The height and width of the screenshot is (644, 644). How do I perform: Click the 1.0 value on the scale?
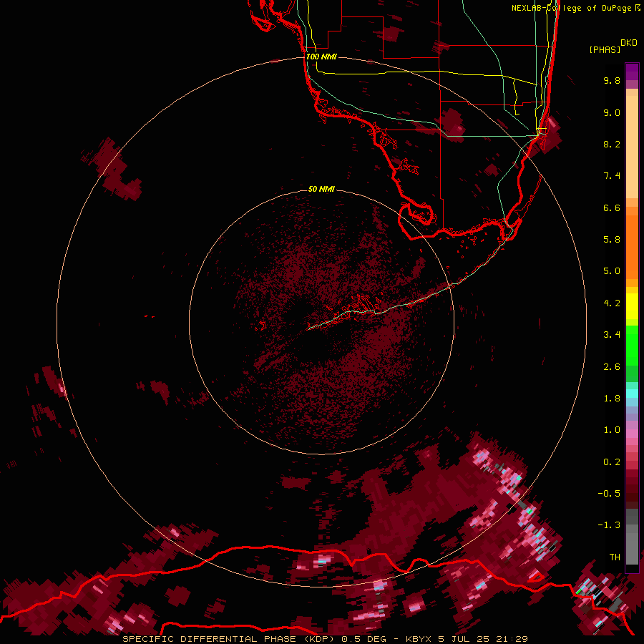click(x=612, y=430)
